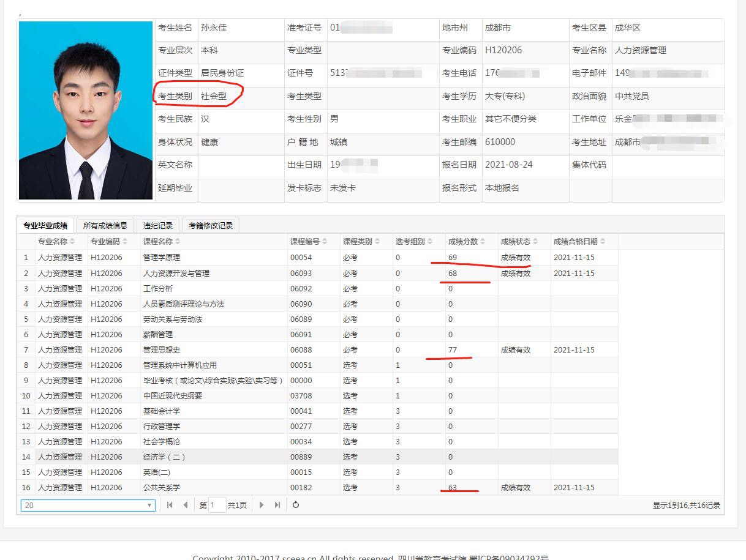Image resolution: width=746 pixels, height=560 pixels.
Task: Sort by 课程类别 column sort arrows
Action: pos(378,242)
